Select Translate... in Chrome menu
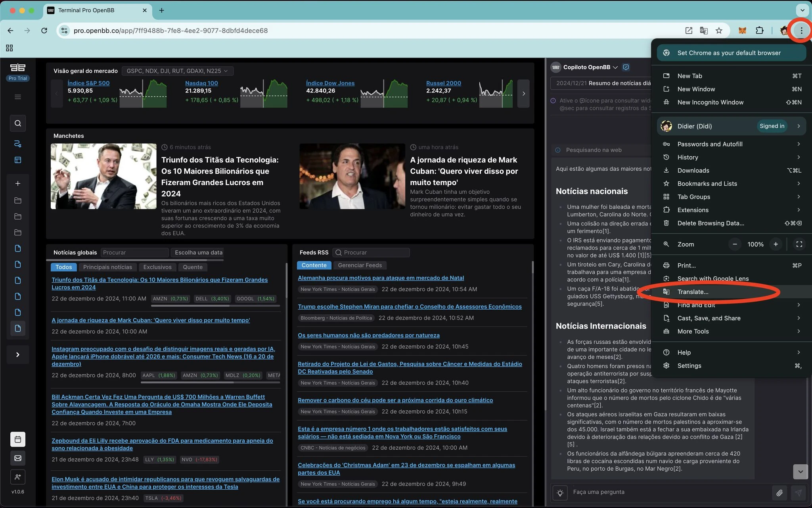Viewport: 812px width, 508px height. click(693, 292)
